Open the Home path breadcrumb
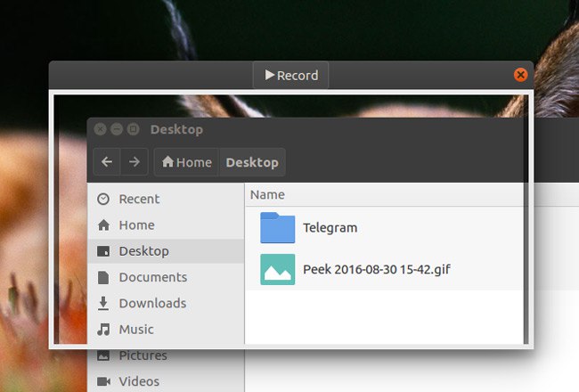The image size is (579, 392). (x=187, y=162)
